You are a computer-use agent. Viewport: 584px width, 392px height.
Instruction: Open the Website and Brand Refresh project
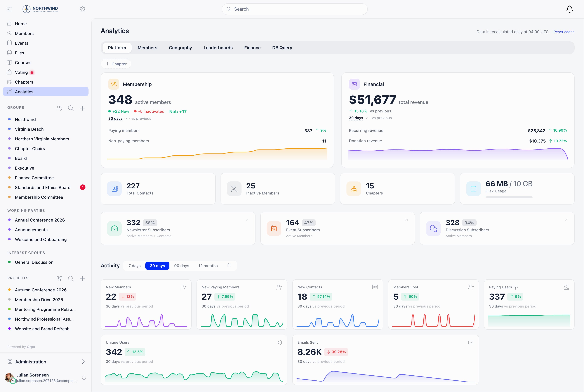(46, 329)
